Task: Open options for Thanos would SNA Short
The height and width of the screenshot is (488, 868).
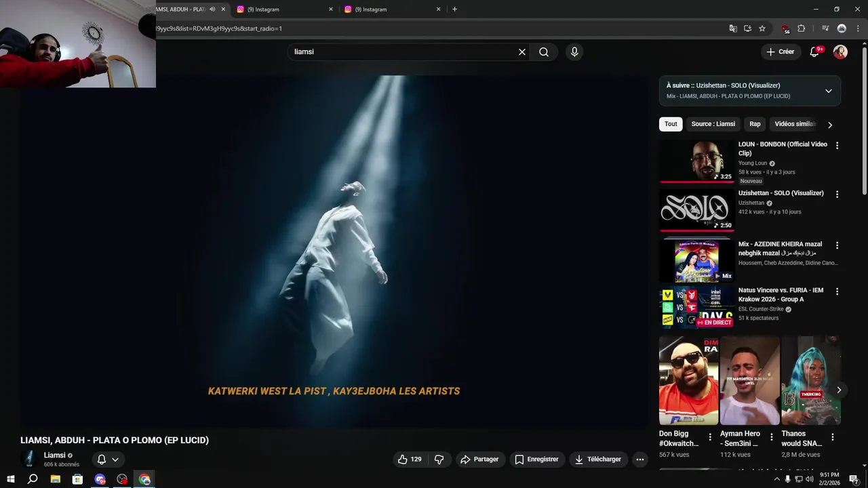Action: click(x=832, y=437)
